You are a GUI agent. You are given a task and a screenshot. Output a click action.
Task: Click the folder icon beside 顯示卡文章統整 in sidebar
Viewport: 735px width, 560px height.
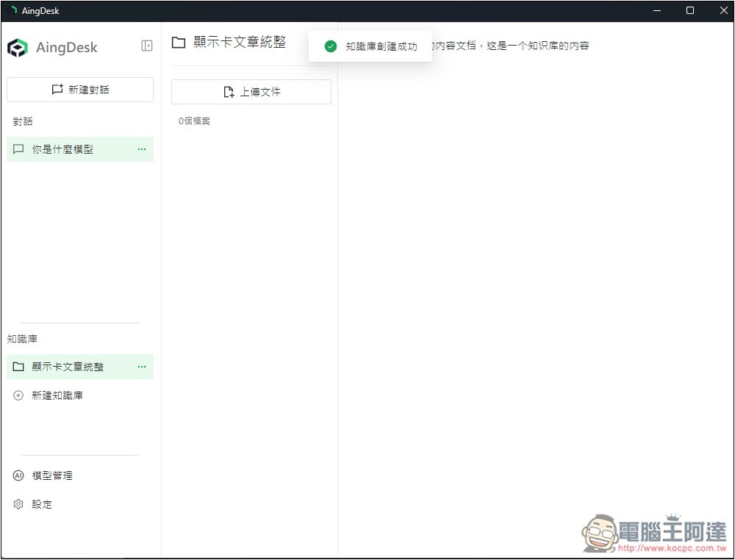(19, 367)
